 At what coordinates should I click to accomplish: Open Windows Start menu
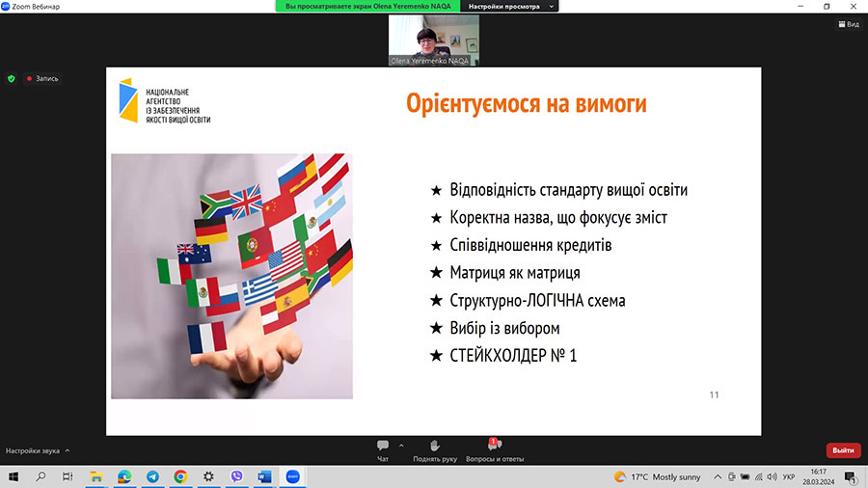tap(14, 476)
